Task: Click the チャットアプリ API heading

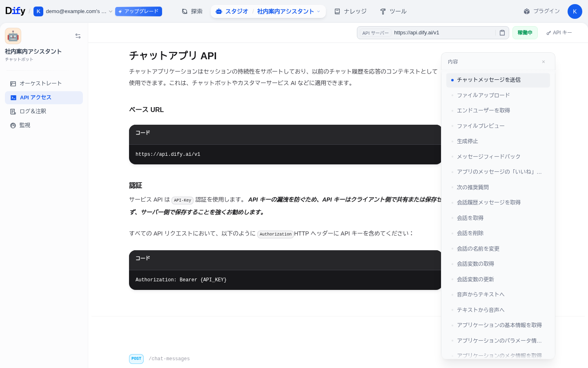Action: point(173,56)
